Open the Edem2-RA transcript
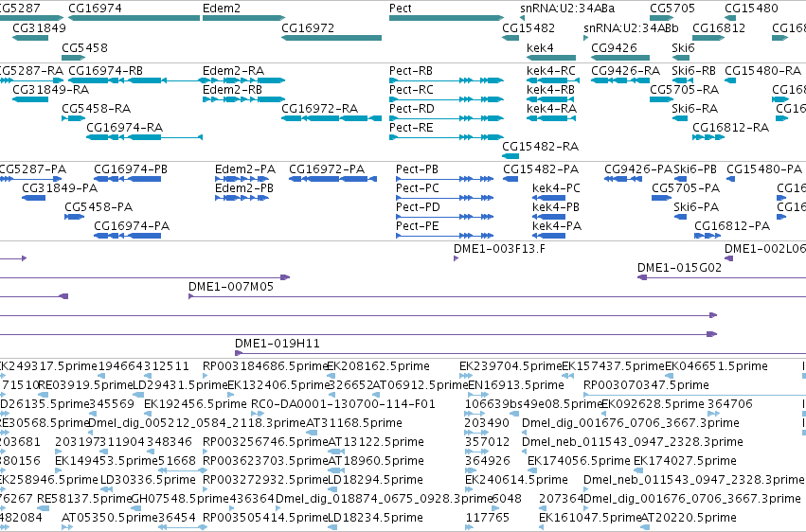 click(244, 80)
